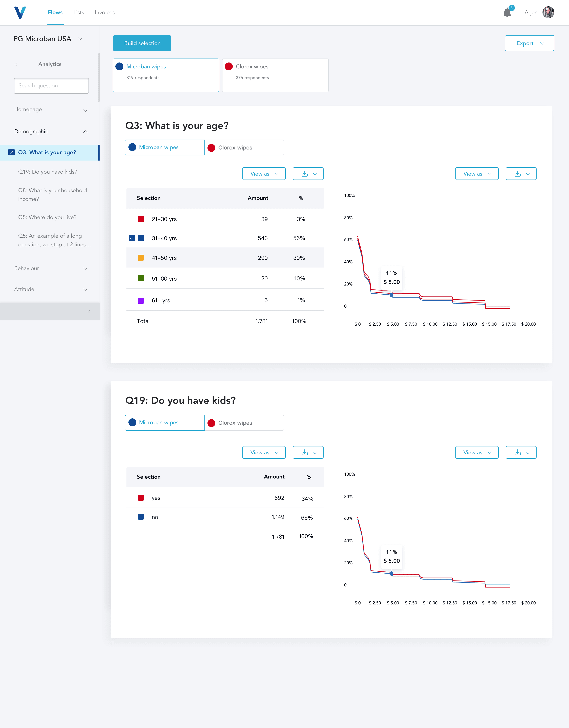Open the Invoices tab

pos(105,12)
